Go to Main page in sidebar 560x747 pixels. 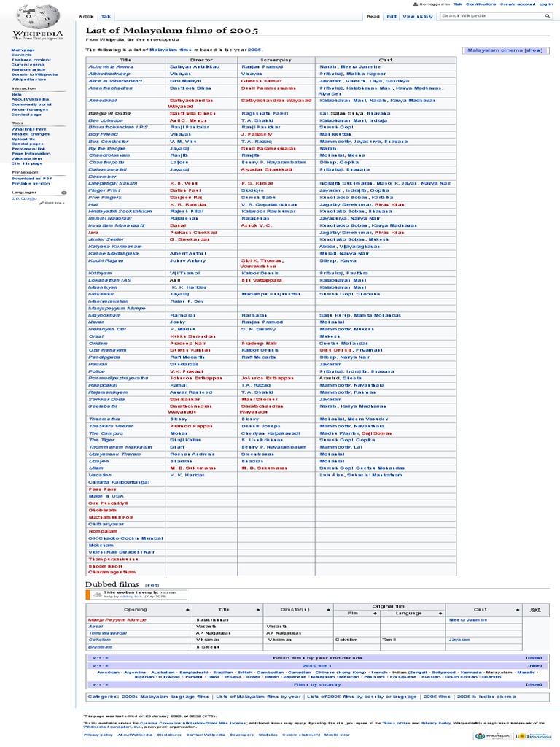[x=23, y=50]
